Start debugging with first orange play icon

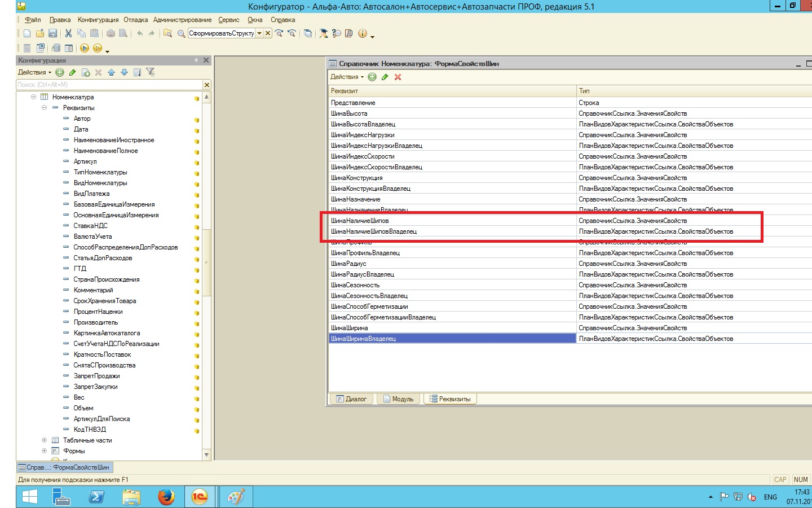click(x=85, y=48)
